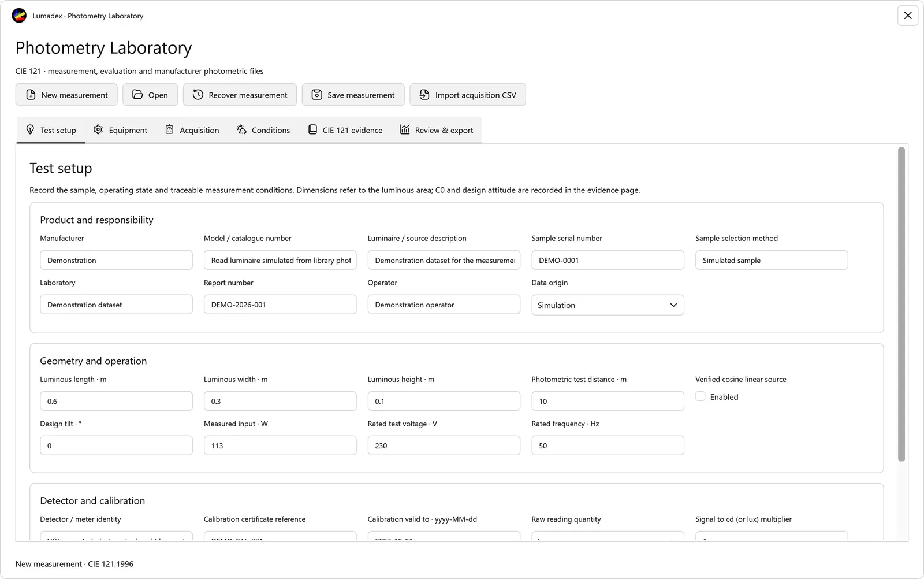Screen dimensions: 924x579
Task: Click the Review & export chart icon
Action: point(405,130)
